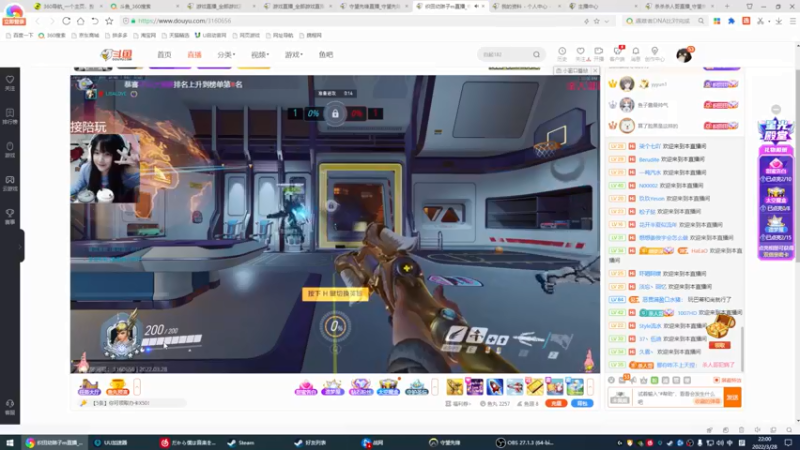Switch to the 主播中心 browser tab
This screenshot has width=800, height=450.
point(602,6)
